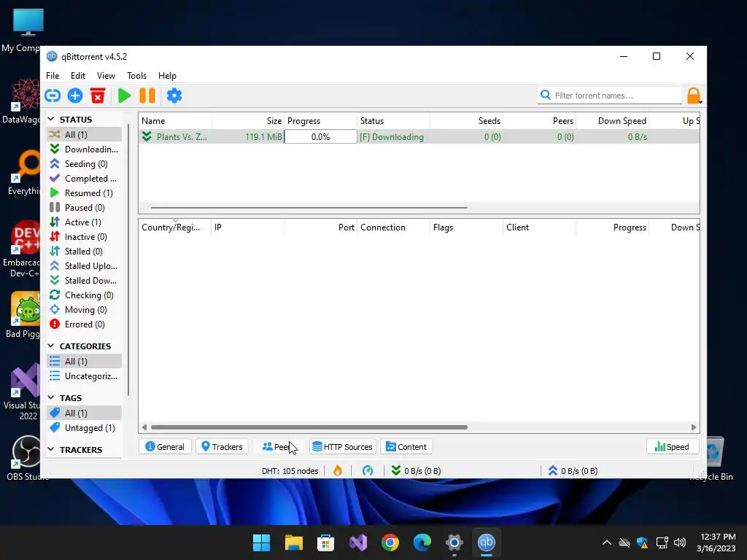Open the View menu

click(x=106, y=76)
